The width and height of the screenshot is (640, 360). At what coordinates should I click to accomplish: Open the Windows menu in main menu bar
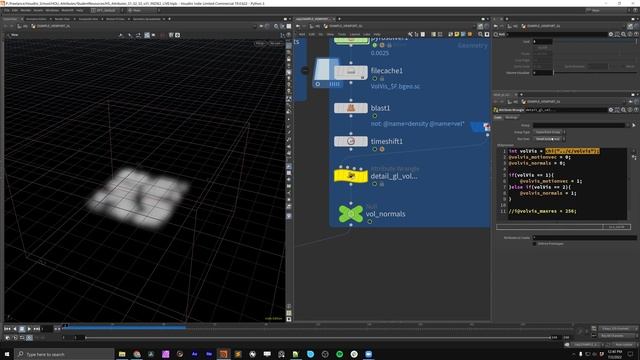coord(52,10)
